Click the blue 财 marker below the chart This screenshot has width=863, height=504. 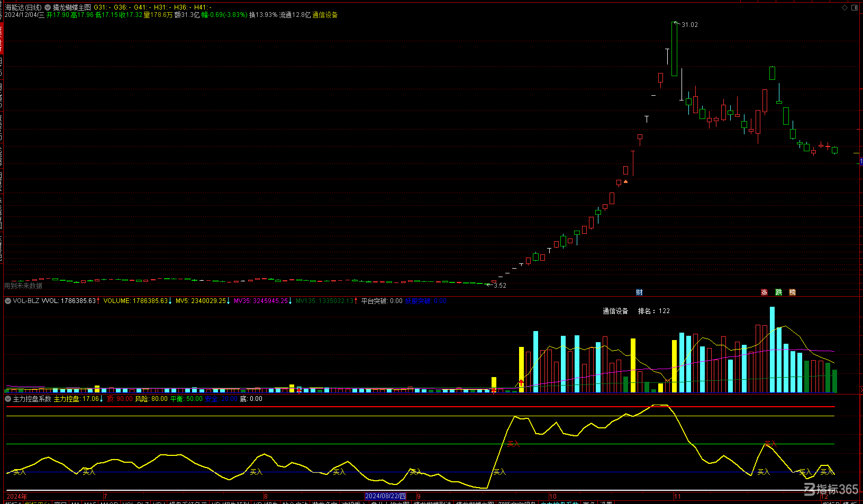coord(639,292)
